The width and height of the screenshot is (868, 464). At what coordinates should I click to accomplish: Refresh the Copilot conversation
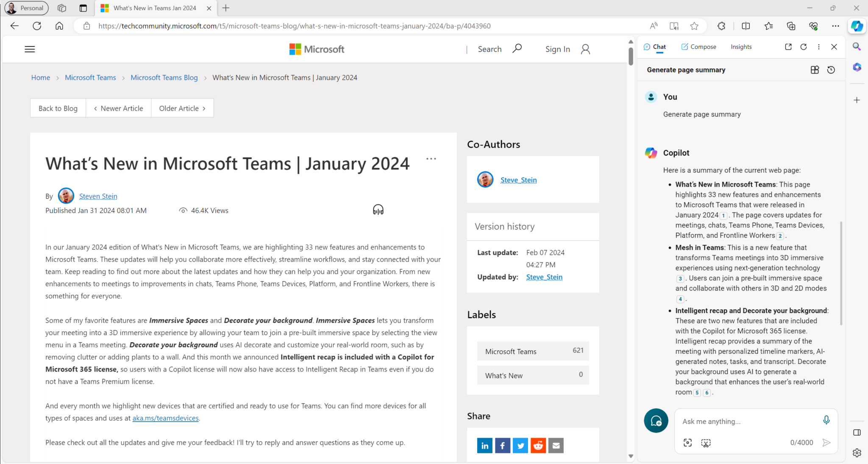[804, 47]
